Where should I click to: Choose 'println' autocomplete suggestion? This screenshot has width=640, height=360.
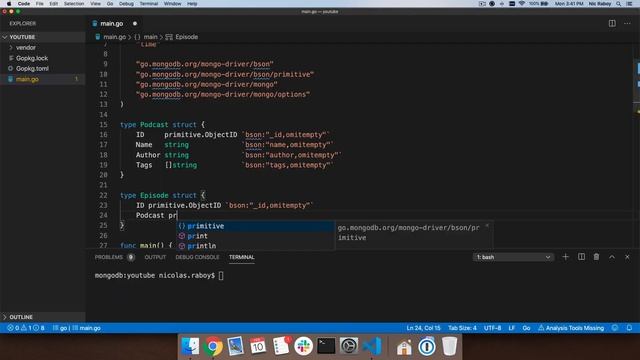(255, 246)
